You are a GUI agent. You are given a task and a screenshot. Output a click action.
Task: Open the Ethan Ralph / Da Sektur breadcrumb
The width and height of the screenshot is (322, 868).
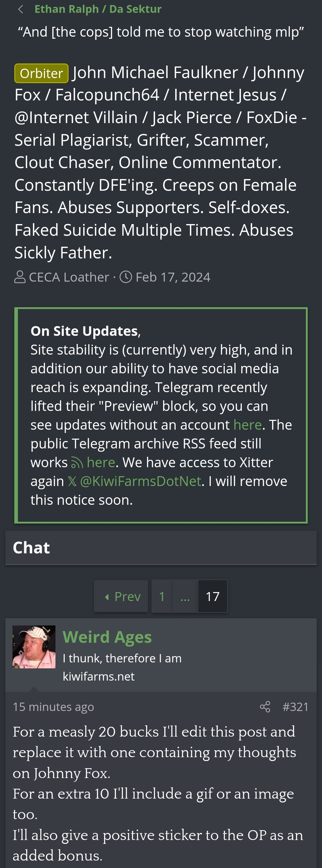click(98, 9)
